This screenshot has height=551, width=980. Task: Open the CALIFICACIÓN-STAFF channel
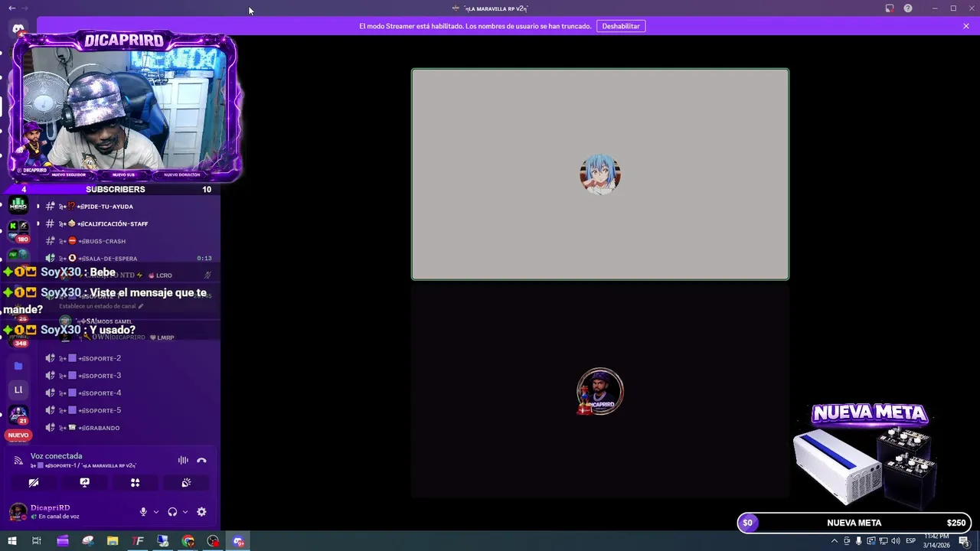pyautogui.click(x=127, y=224)
